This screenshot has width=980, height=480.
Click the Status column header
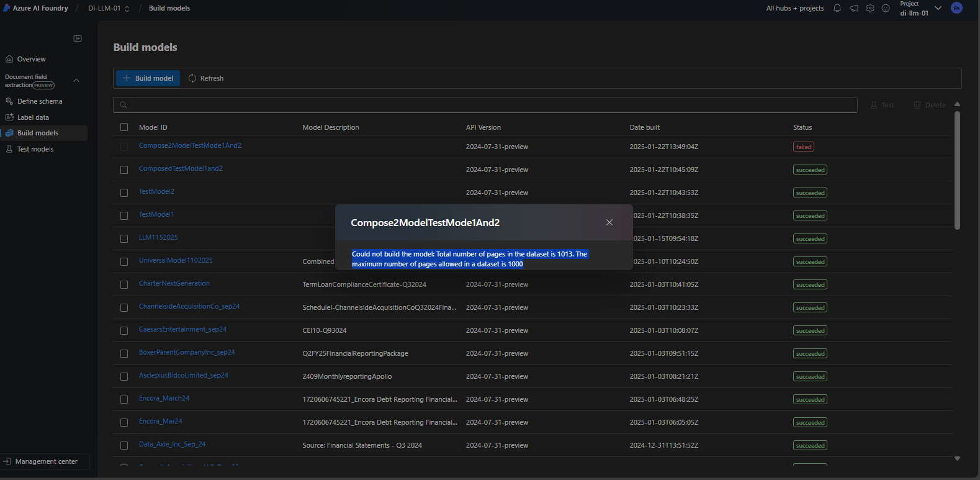[802, 127]
